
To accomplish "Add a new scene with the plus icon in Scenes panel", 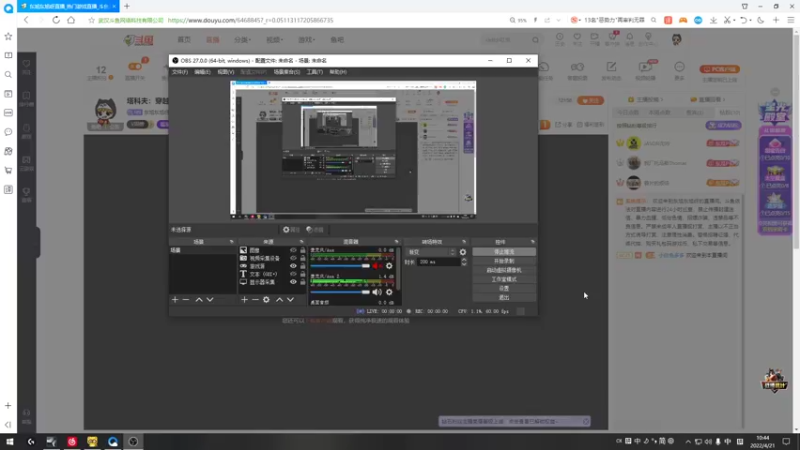I will coord(175,299).
